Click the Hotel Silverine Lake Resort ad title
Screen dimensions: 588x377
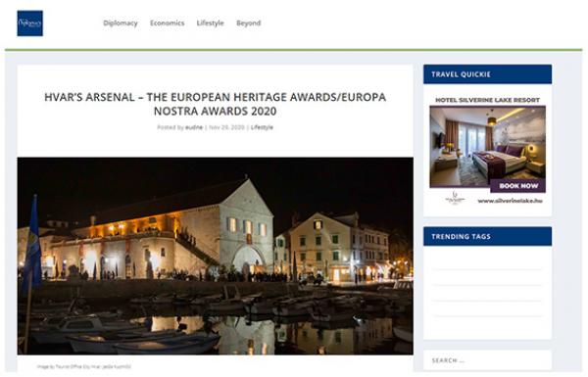(x=487, y=100)
